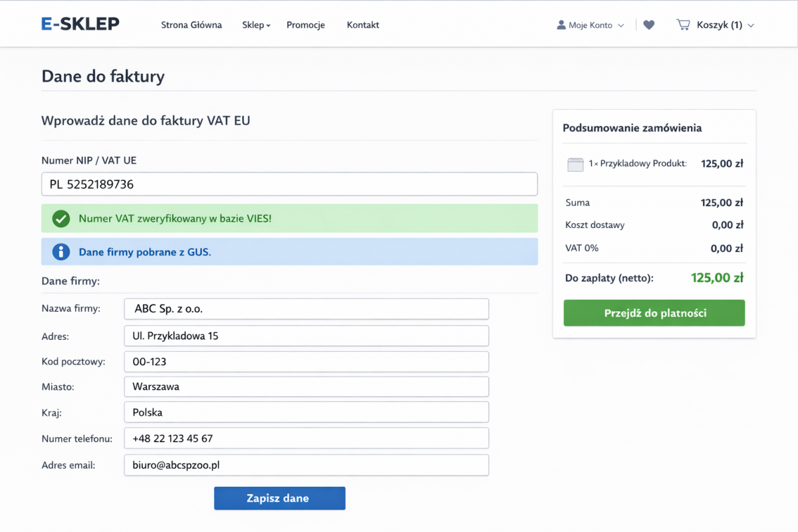This screenshot has width=798, height=532.
Task: Click the user account person icon
Action: pyautogui.click(x=561, y=25)
